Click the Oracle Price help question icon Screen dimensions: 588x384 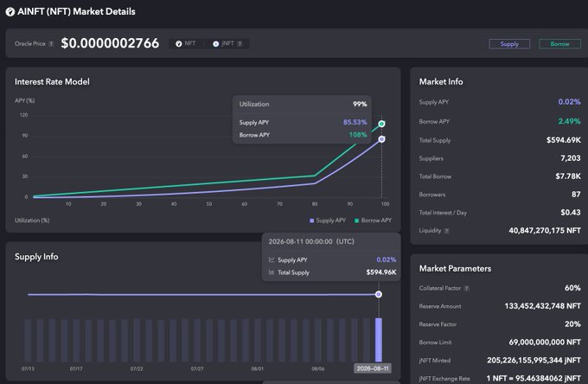pos(51,44)
